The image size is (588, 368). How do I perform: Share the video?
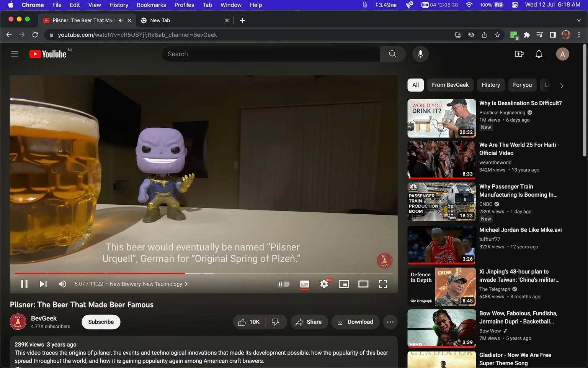click(x=309, y=322)
